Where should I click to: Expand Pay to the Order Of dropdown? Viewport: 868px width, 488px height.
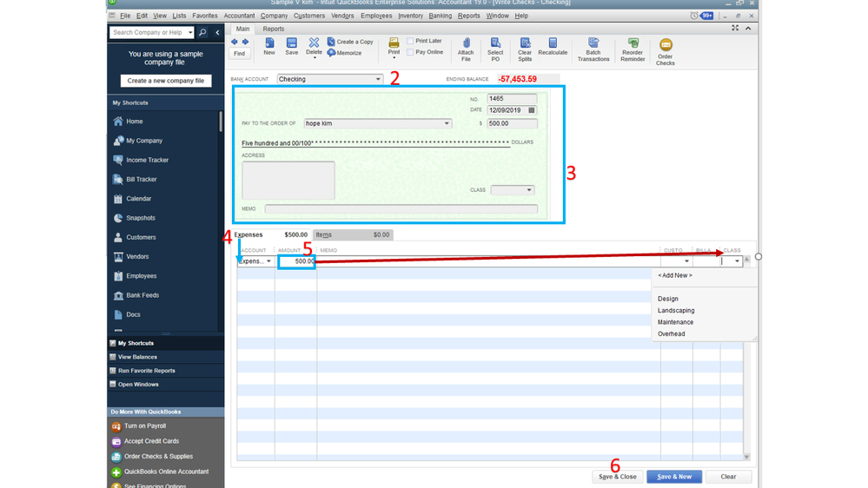(x=447, y=123)
